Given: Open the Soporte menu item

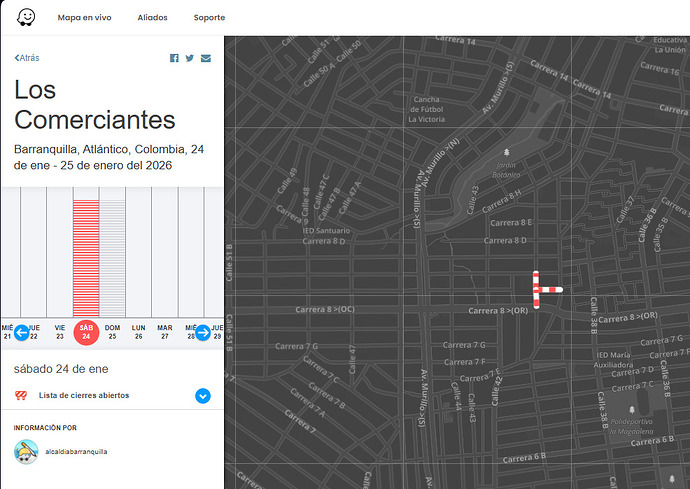Looking at the screenshot, I should [x=209, y=18].
